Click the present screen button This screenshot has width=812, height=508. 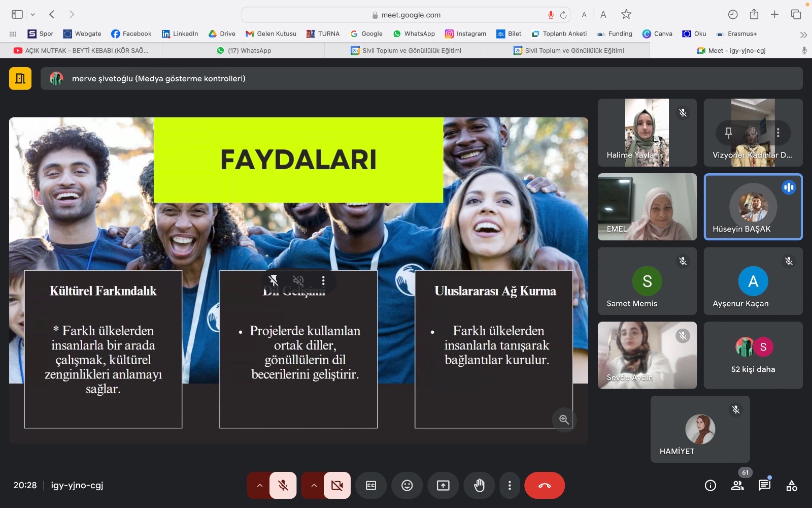[443, 486]
